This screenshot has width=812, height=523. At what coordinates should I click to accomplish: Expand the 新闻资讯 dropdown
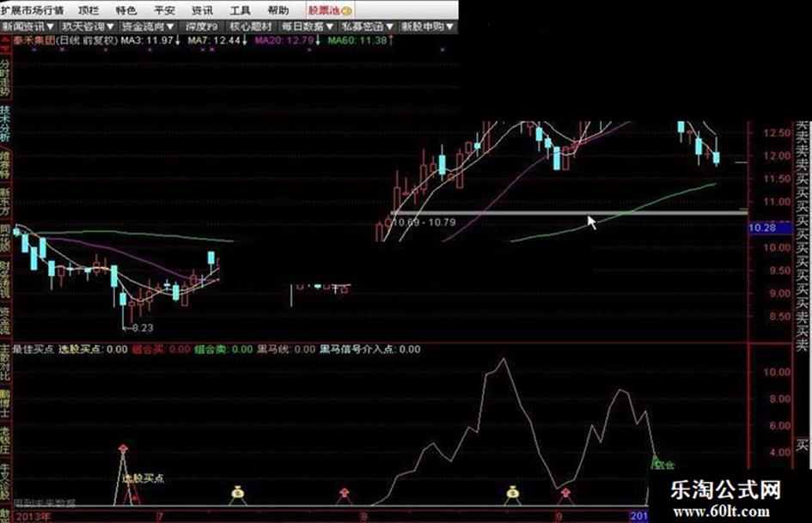28,26
